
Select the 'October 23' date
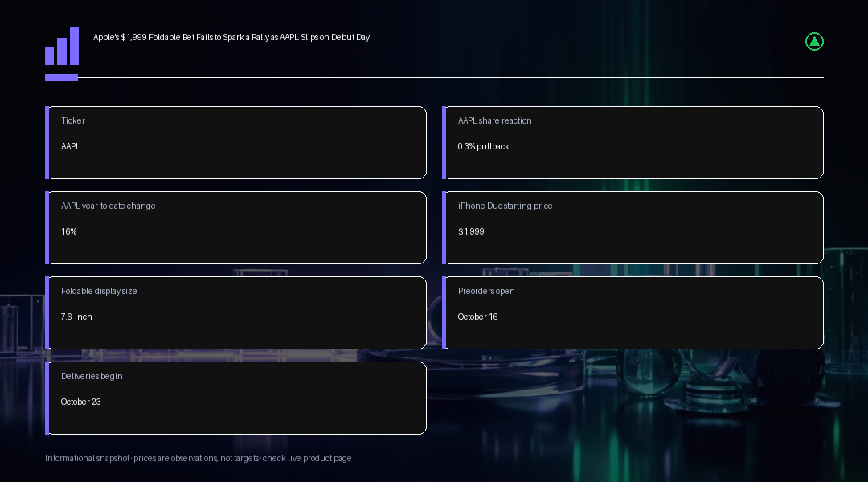pyautogui.click(x=81, y=402)
